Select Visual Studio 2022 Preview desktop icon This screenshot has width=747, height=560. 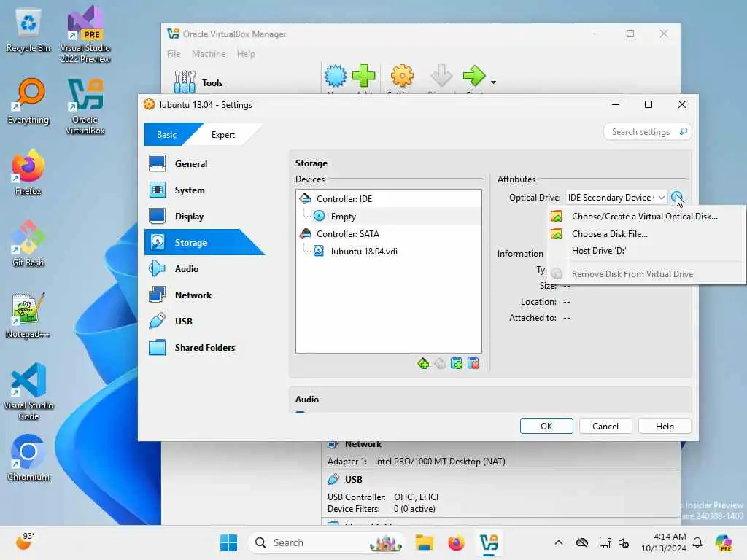pos(85,35)
